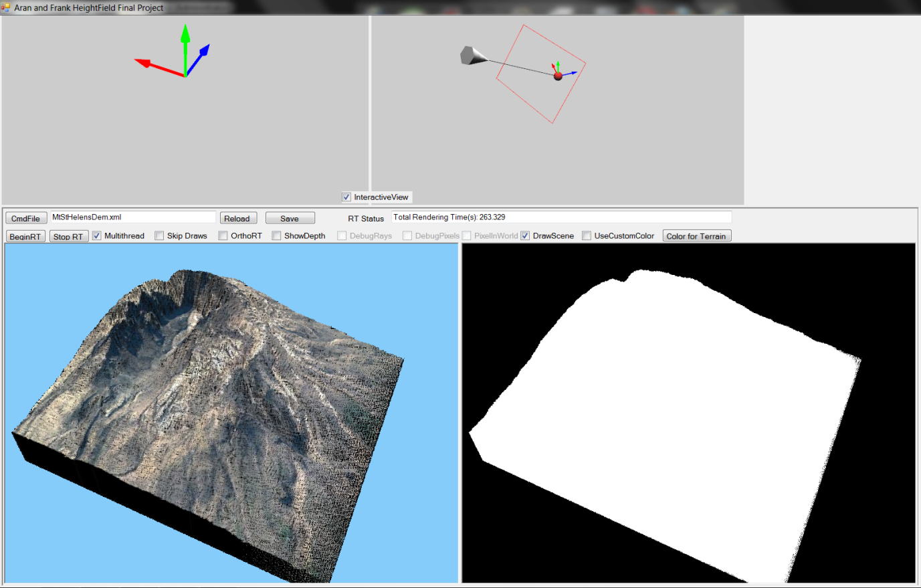
Task: Toggle the DebugRays checkbox
Action: point(342,235)
